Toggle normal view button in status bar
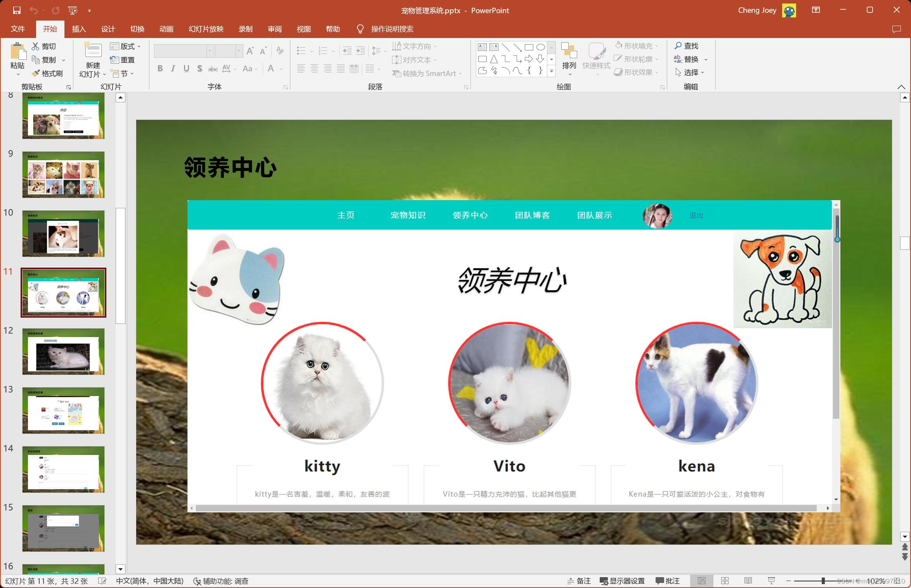 click(x=701, y=581)
